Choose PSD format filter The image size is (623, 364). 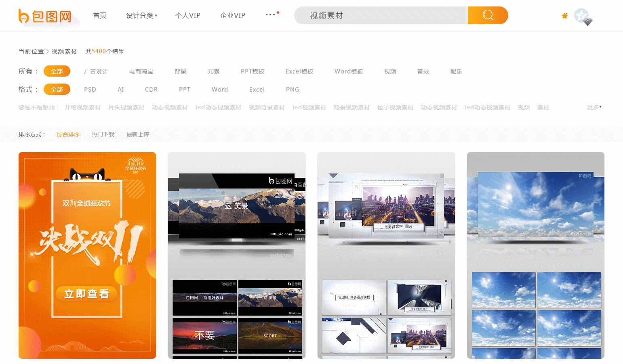click(x=90, y=90)
